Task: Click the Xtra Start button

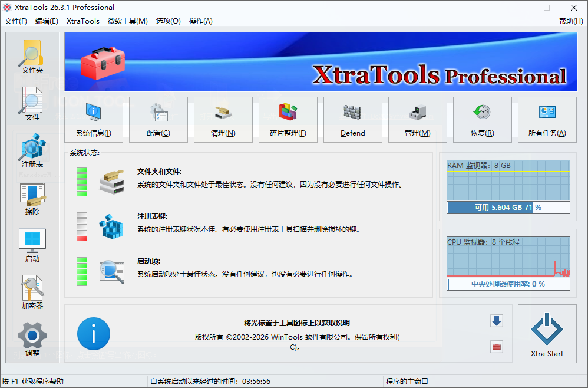Action: pyautogui.click(x=547, y=334)
